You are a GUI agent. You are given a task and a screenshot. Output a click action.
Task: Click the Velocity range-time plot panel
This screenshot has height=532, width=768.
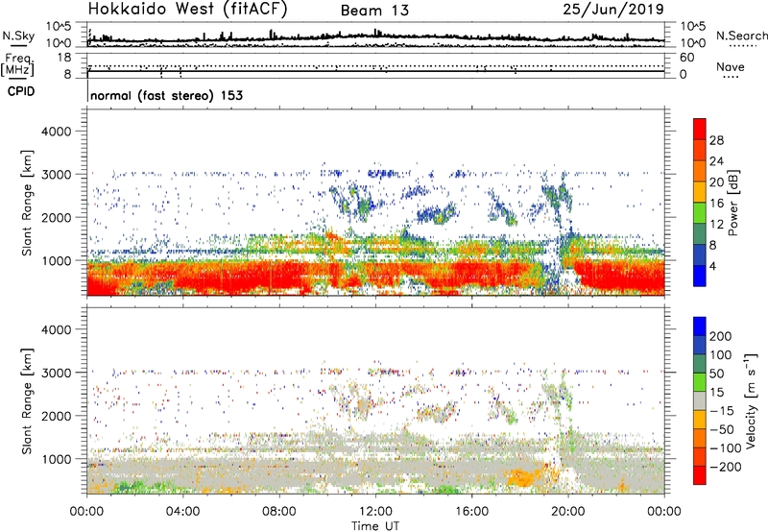[375, 400]
